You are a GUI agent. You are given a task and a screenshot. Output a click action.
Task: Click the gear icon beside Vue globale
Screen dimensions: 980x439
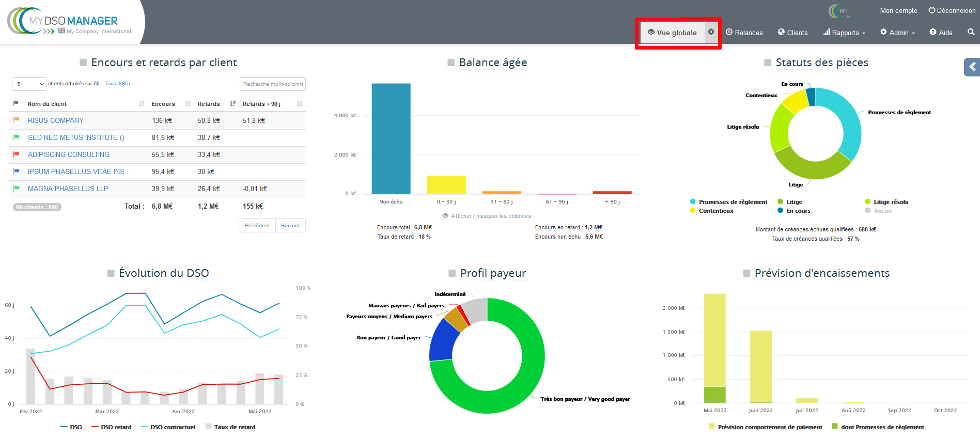click(711, 32)
